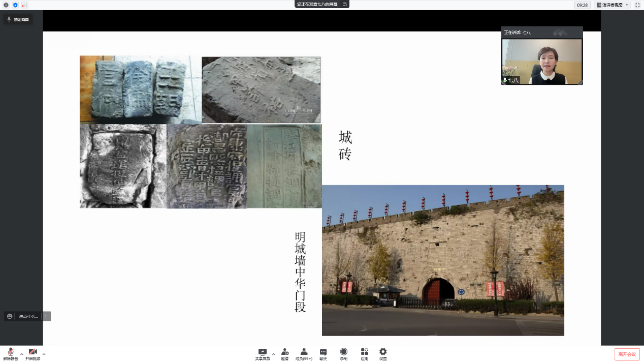644x363 pixels.
Task: Open the 演讲者视图 view dropdown
Action: pyautogui.click(x=612, y=5)
